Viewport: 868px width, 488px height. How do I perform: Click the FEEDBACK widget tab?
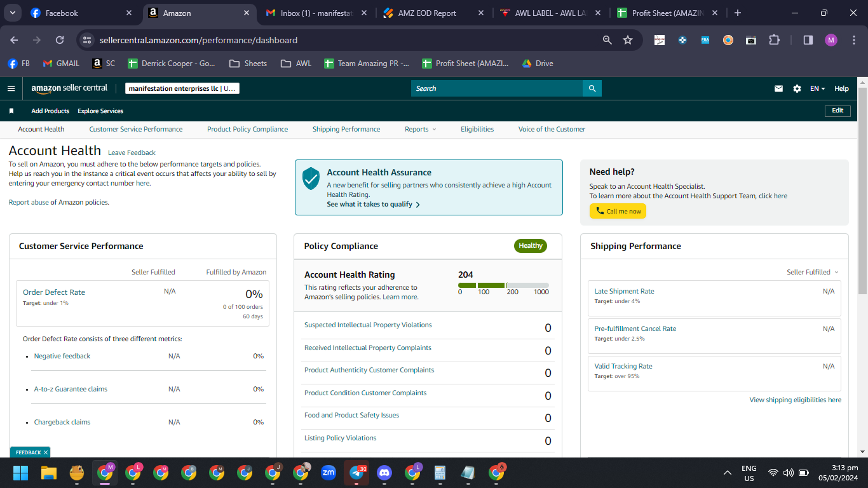(30, 452)
